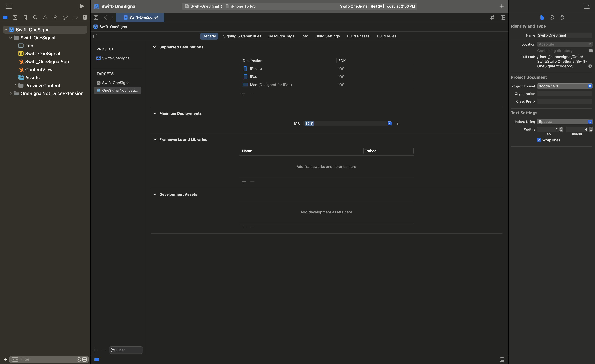Click the plus Library button in toolbar
This screenshot has height=364, width=595.
pyautogui.click(x=502, y=6)
